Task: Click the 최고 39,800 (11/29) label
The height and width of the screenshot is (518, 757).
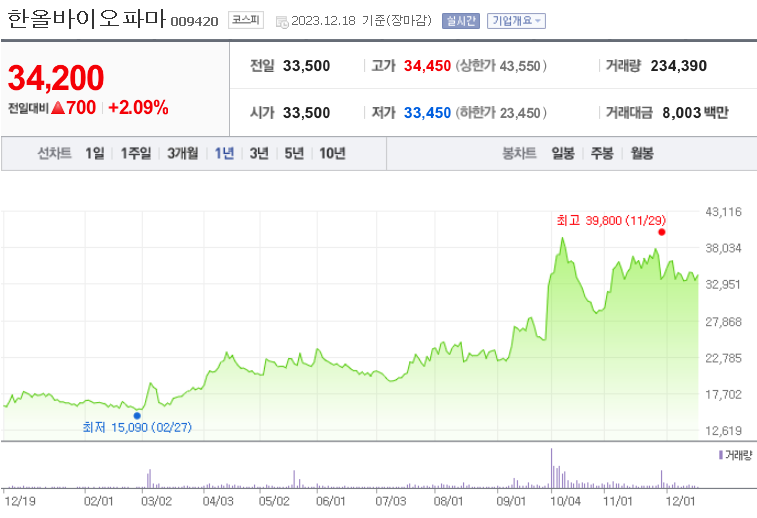Action: [x=611, y=221]
